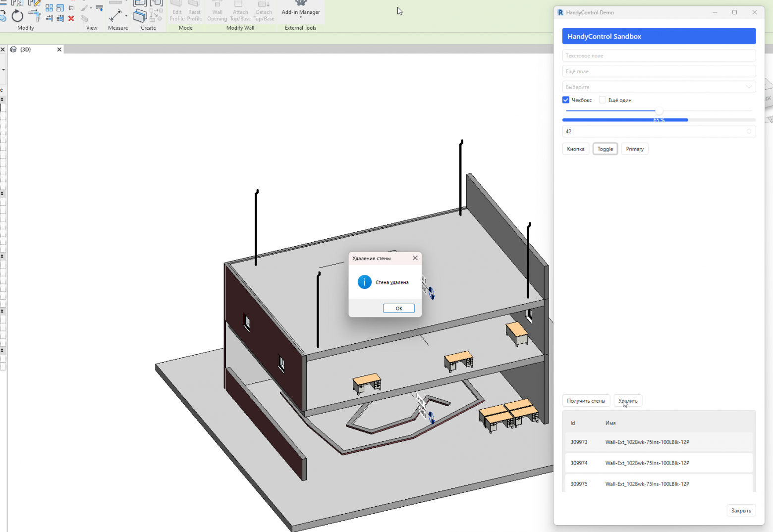Screen dimensions: 773x532
Task: Uncheck the Чекбокс checkbox
Action: point(565,100)
